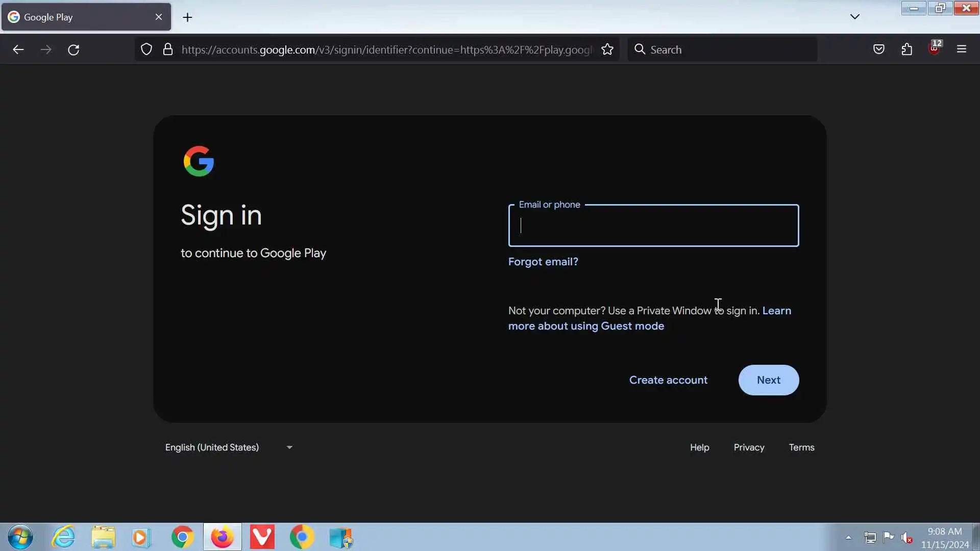Viewport: 980px width, 551px height.
Task: Open tracking protection shield icon
Action: pyautogui.click(x=146, y=49)
